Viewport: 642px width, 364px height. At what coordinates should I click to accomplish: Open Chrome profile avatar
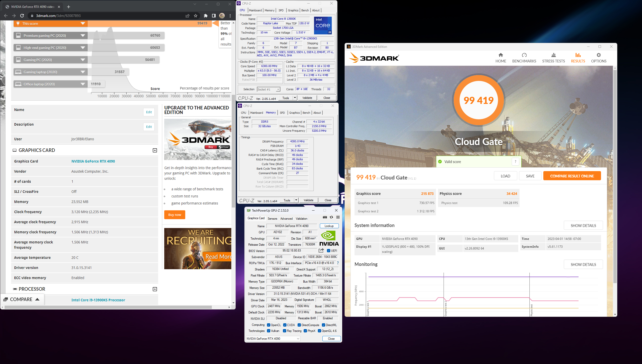(222, 16)
